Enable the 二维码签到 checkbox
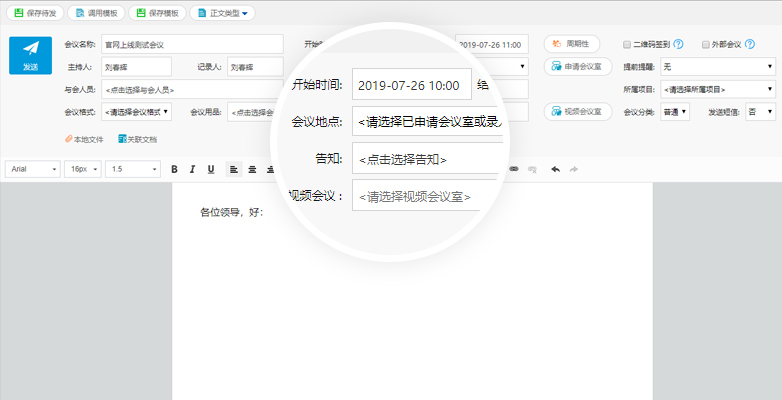This screenshot has height=400, width=782. tap(626, 45)
